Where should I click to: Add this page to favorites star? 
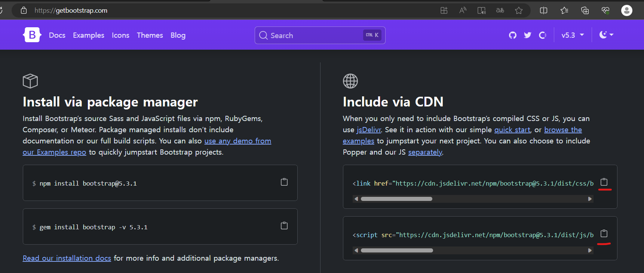coord(519,10)
